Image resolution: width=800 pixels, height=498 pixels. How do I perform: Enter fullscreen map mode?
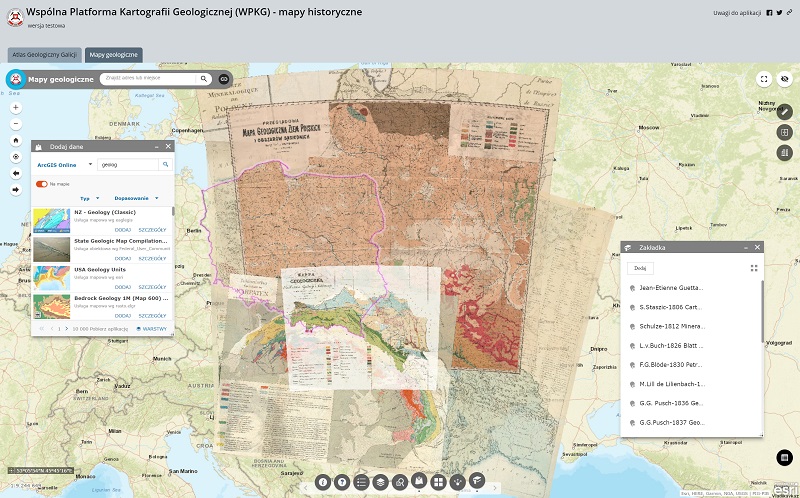pyautogui.click(x=764, y=79)
